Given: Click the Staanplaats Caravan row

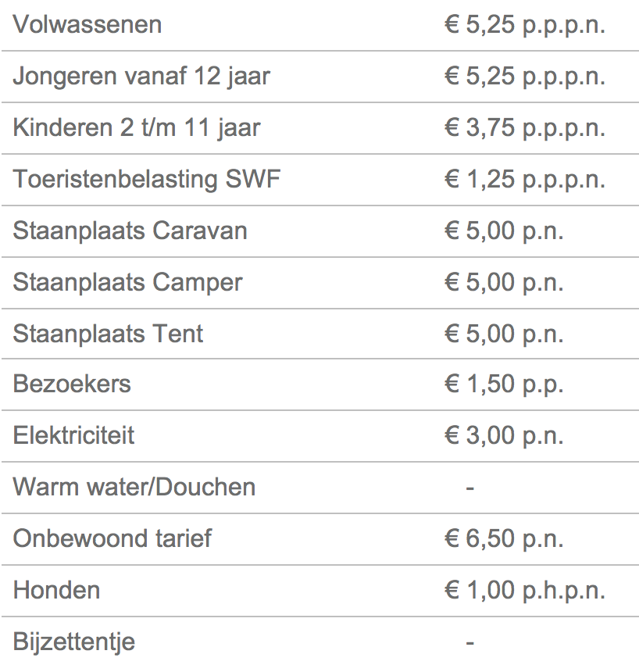Looking at the screenshot, I should pos(319,231).
